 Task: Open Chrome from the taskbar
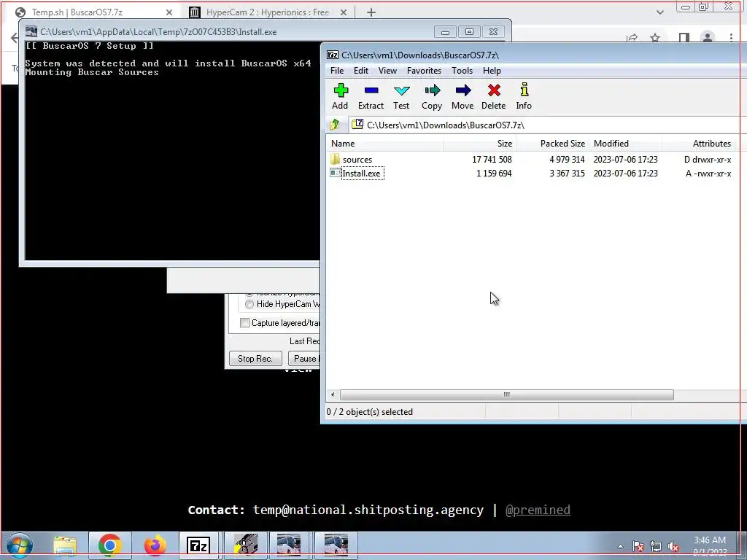click(109, 545)
